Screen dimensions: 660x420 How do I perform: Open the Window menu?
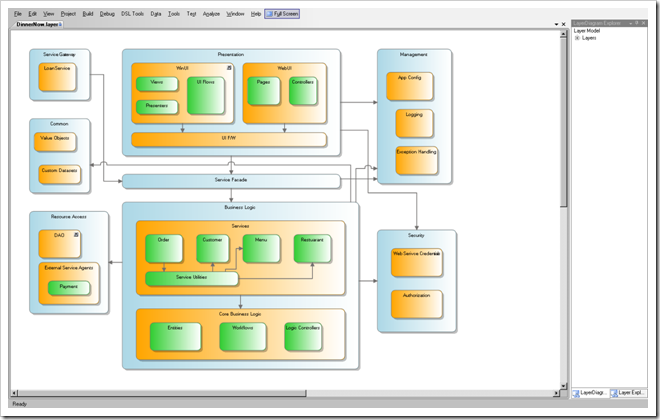click(235, 14)
